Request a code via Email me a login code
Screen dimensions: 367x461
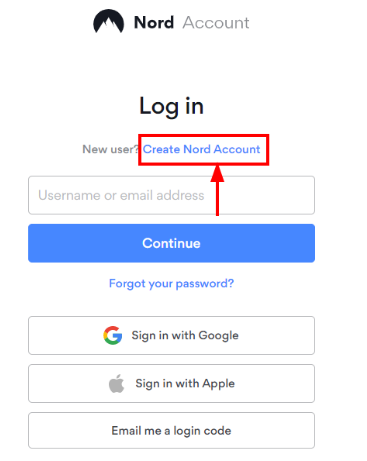(x=171, y=430)
